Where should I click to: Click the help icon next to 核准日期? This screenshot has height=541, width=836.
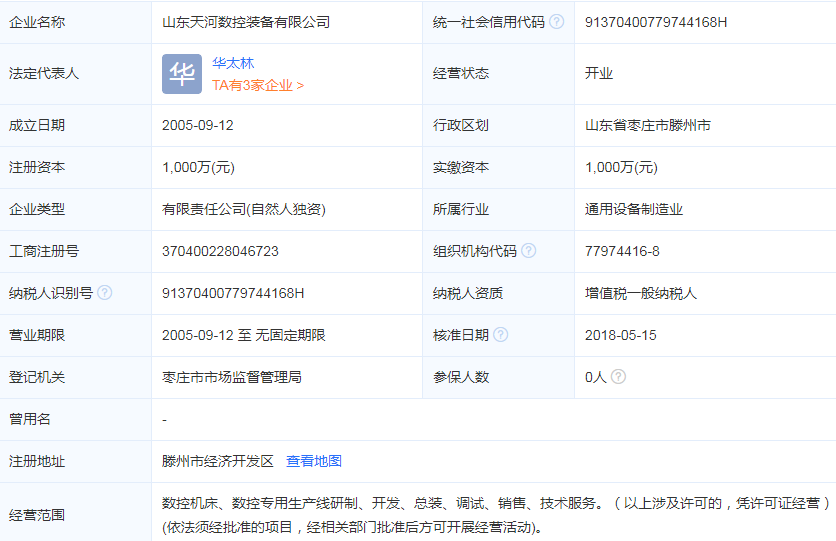(x=501, y=335)
